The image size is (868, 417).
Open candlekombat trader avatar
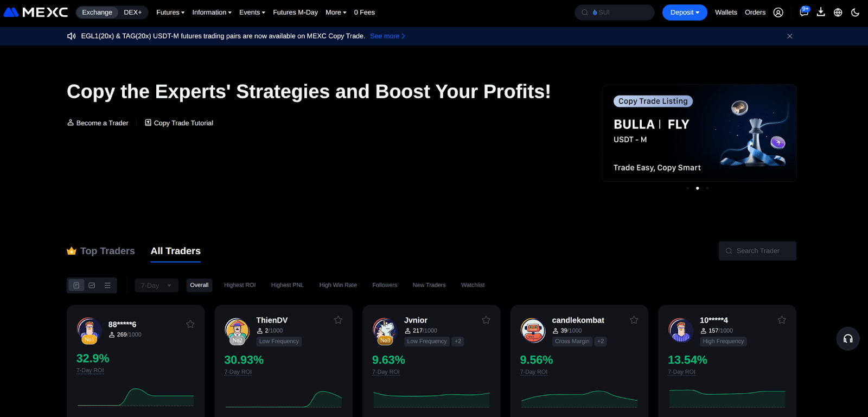pyautogui.click(x=533, y=331)
